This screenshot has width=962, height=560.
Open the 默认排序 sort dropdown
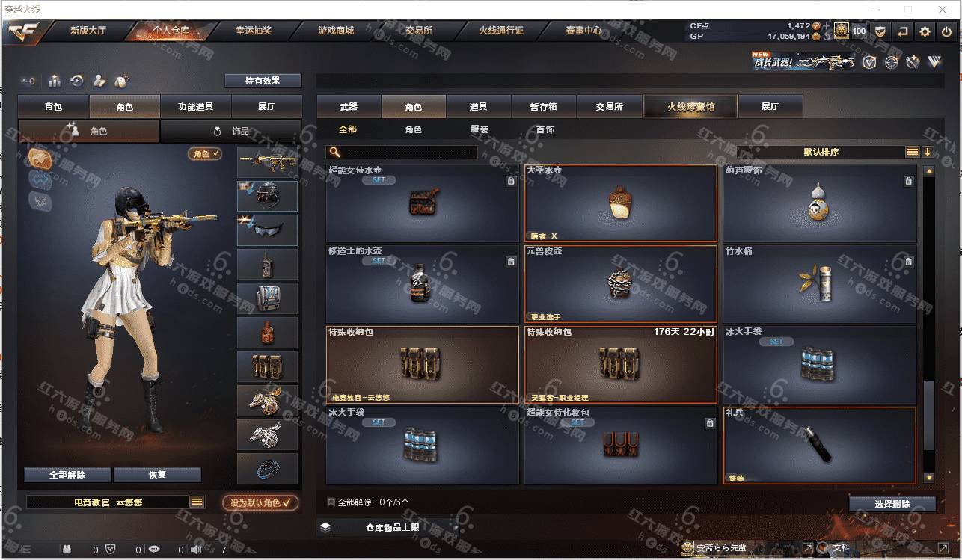(x=821, y=152)
